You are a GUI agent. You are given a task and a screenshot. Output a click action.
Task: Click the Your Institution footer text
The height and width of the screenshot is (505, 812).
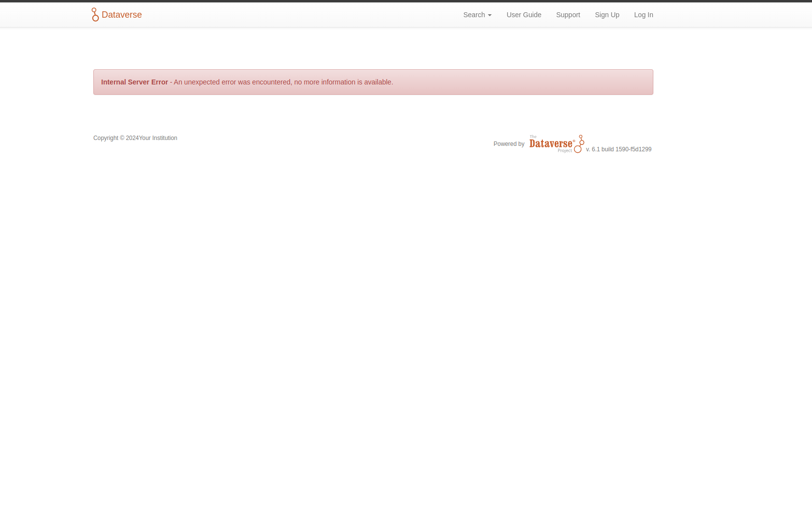[x=158, y=138]
